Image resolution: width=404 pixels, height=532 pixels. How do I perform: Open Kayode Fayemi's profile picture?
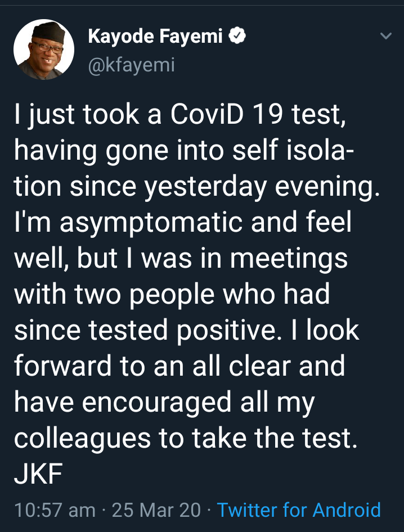tap(44, 49)
